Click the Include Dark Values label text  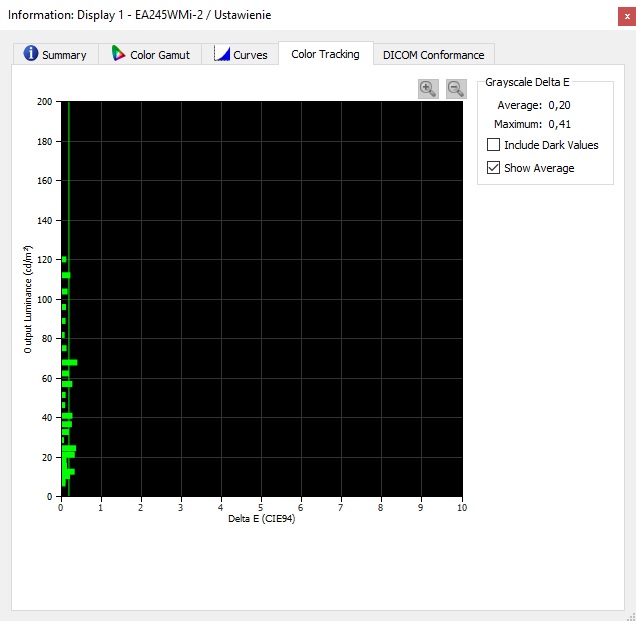551,145
